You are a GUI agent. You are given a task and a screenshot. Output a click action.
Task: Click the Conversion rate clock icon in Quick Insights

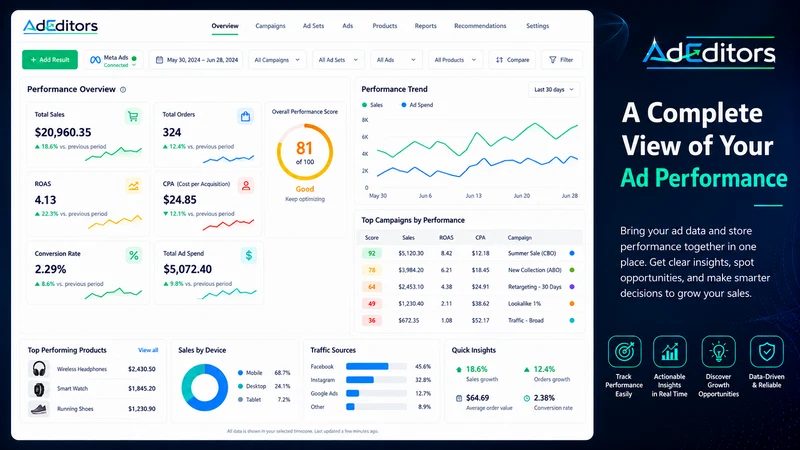click(x=527, y=398)
